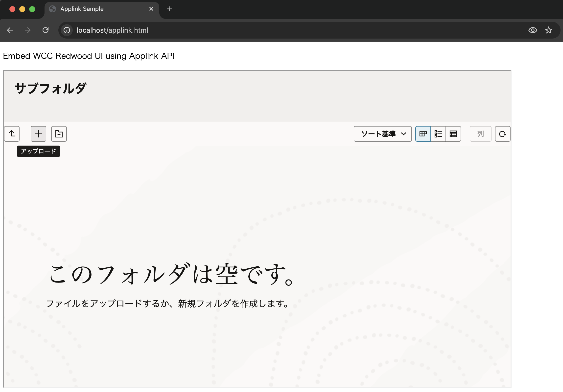Click the browser reload icon
The image size is (563, 392).
[46, 30]
